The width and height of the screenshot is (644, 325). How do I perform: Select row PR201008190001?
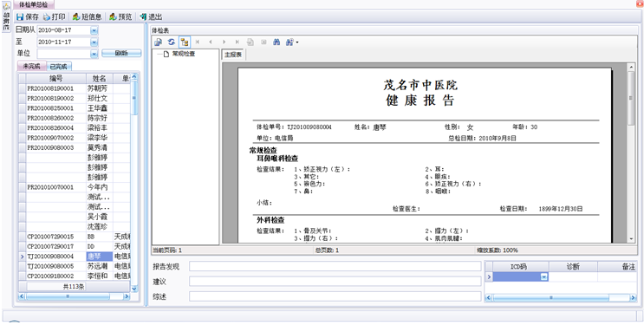pyautogui.click(x=74, y=88)
